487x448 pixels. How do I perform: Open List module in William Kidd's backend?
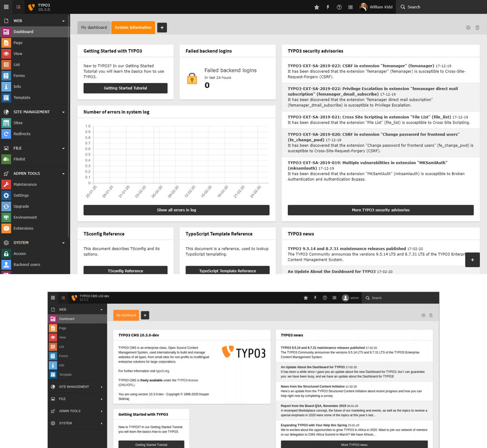34,65
